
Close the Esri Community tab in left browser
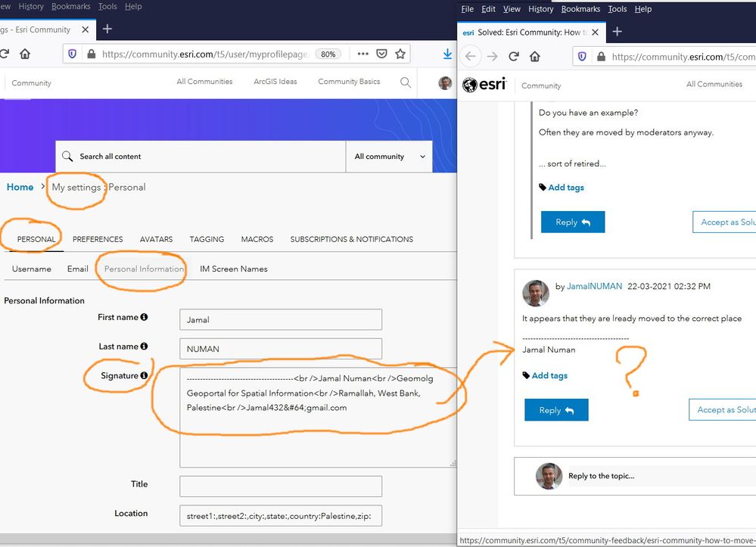click(x=86, y=30)
